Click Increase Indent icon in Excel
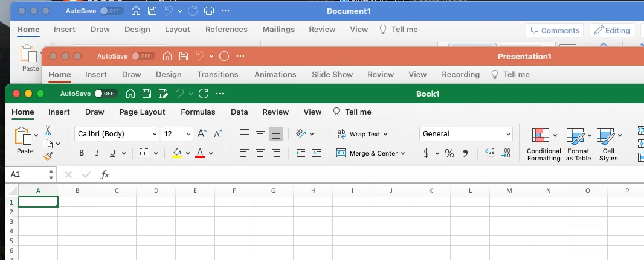 [x=316, y=153]
